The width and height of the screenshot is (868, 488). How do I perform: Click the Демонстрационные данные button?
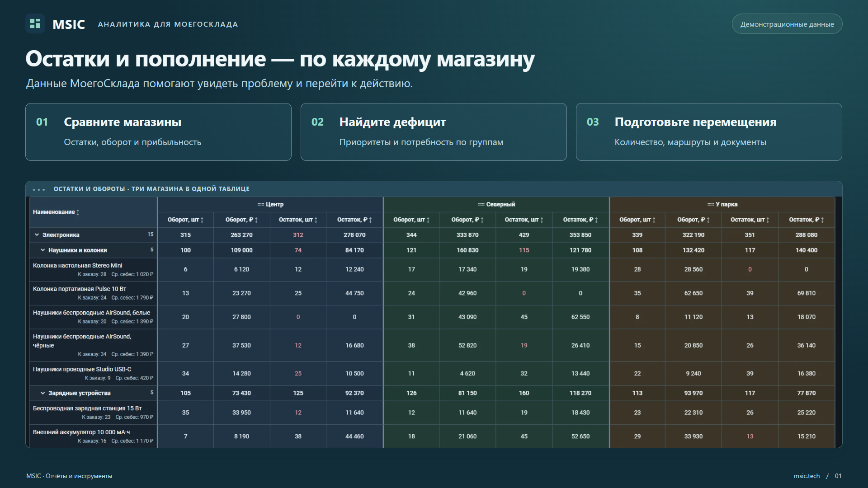(787, 24)
